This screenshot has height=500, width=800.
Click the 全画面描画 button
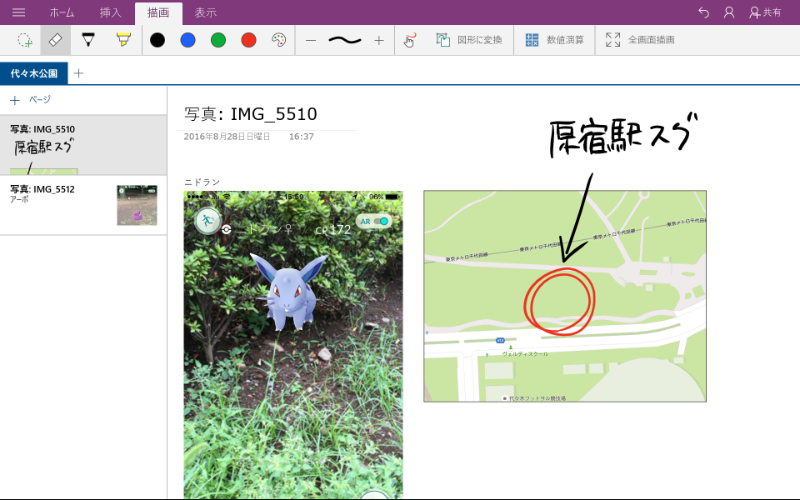tap(639, 40)
